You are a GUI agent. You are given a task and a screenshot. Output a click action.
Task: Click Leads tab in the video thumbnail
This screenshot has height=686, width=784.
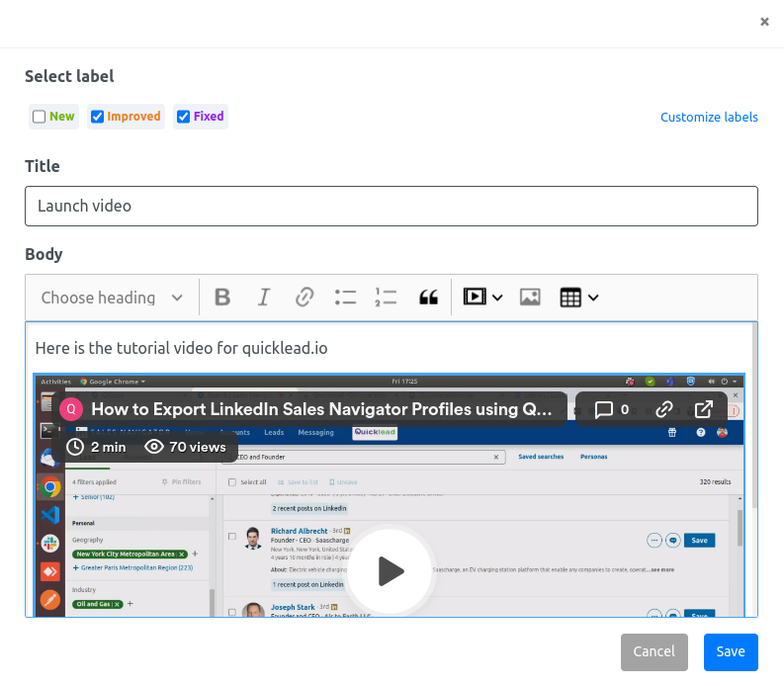[x=274, y=433]
